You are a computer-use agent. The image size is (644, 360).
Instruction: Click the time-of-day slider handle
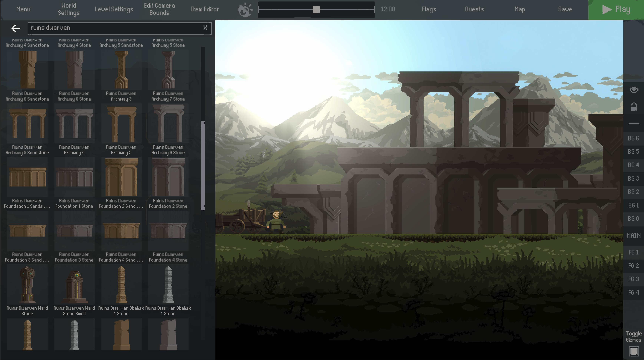(316, 10)
